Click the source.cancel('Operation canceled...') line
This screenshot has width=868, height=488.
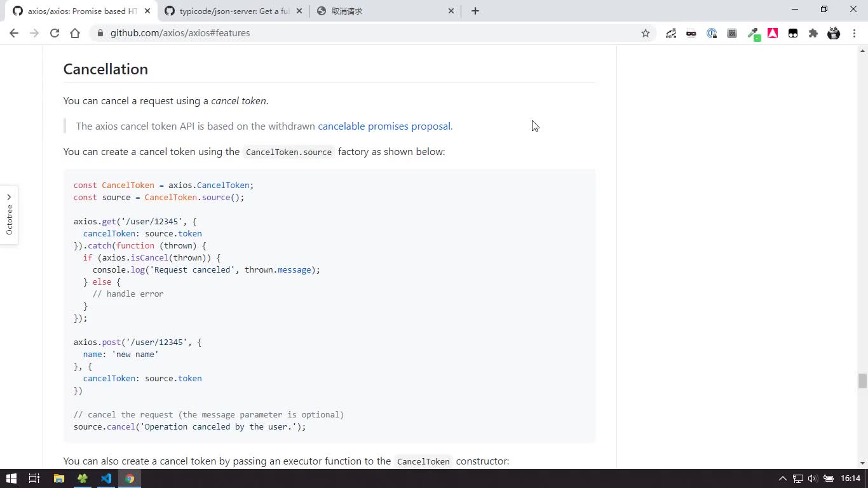190,427
